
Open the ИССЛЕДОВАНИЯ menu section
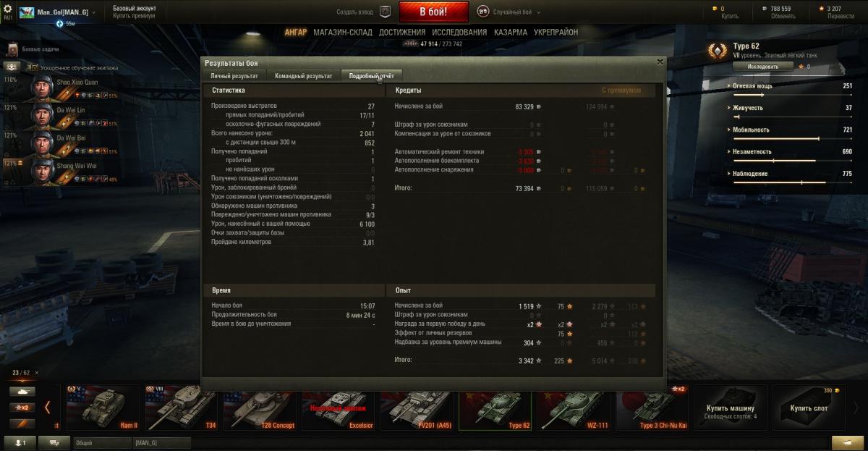click(x=459, y=33)
